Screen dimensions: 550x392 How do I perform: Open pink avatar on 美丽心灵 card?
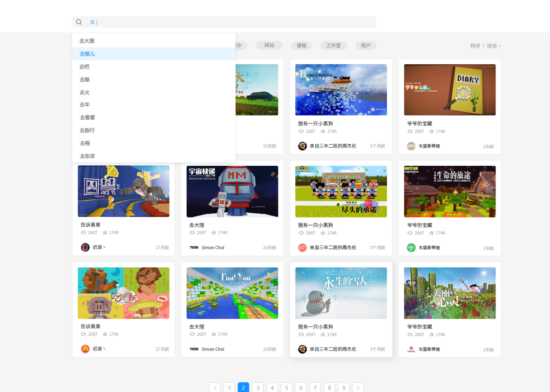click(411, 349)
